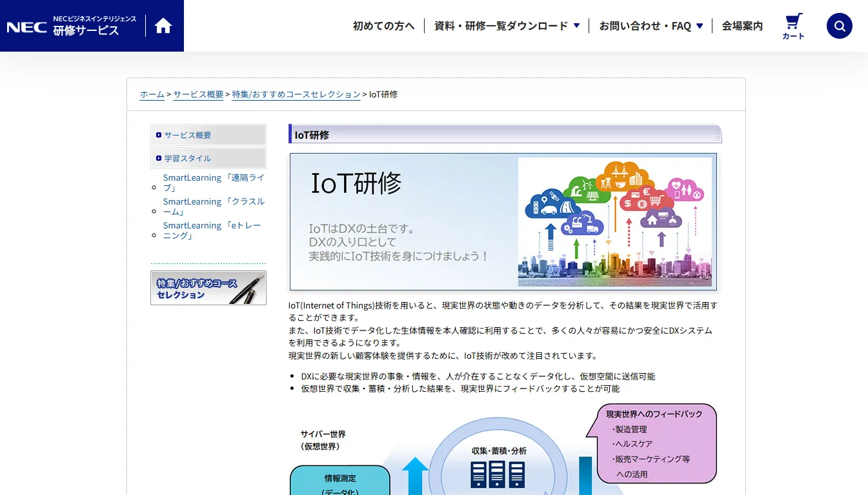Open the shopping cart (カート)
The height and width of the screenshot is (495, 868).
tap(793, 25)
